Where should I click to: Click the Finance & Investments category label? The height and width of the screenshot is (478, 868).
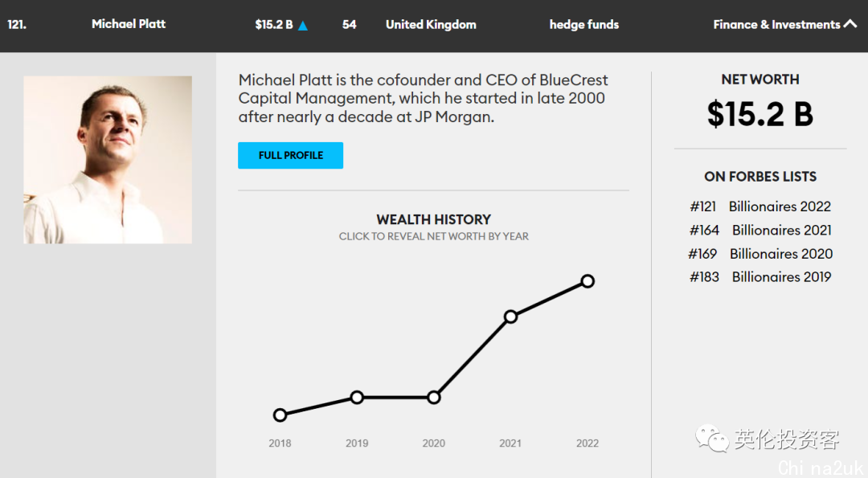pos(776,24)
